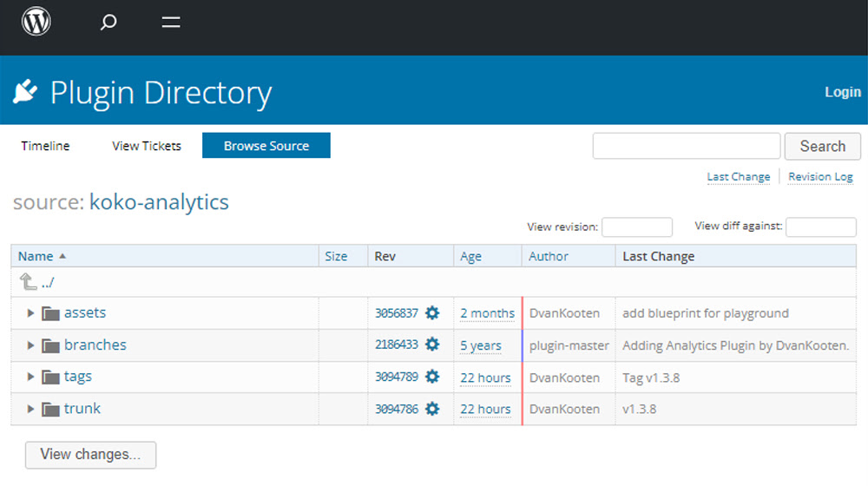Screen dimensions: 868x486
Task: Click the branches folder icon
Action: click(x=50, y=345)
